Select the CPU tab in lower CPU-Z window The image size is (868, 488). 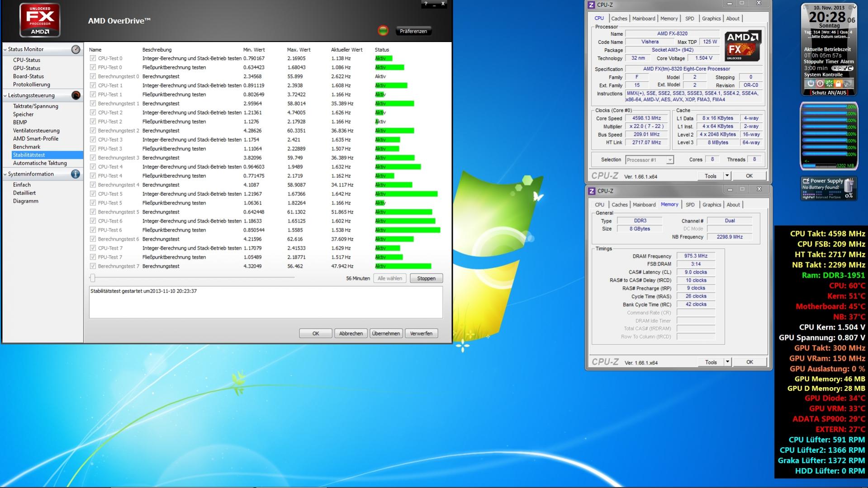pyautogui.click(x=600, y=205)
